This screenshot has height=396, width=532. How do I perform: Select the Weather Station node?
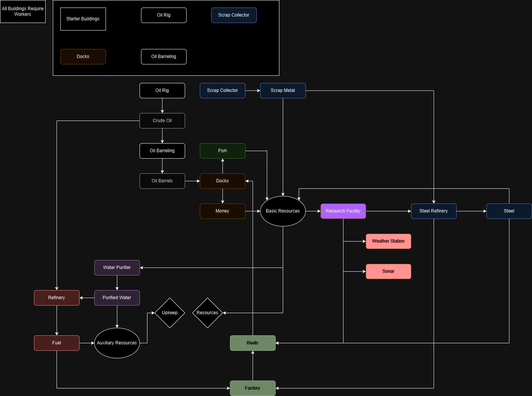point(388,241)
